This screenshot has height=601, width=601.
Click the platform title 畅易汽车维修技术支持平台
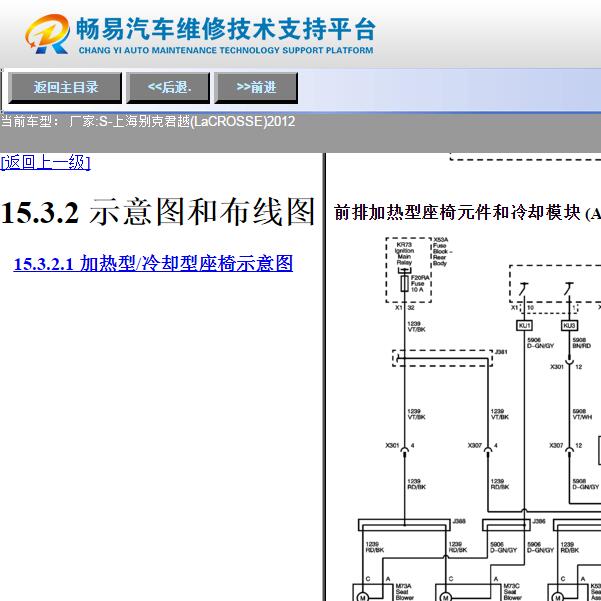[226, 29]
